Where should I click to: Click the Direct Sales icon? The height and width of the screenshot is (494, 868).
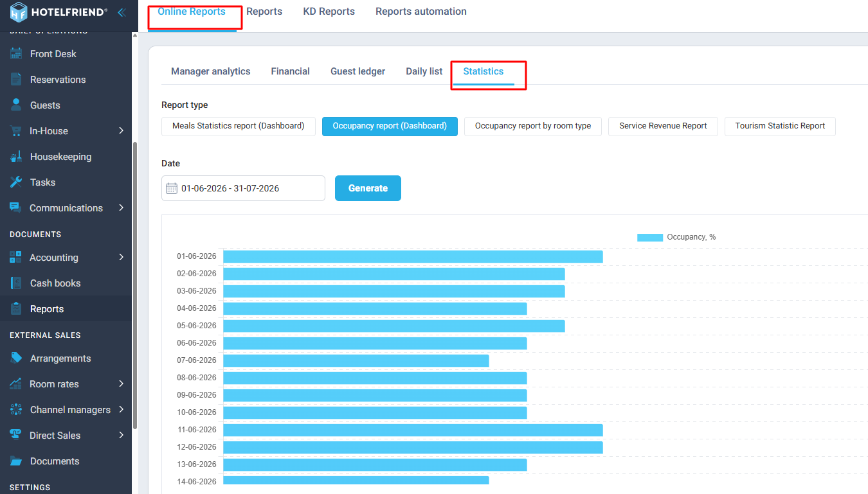click(16, 436)
